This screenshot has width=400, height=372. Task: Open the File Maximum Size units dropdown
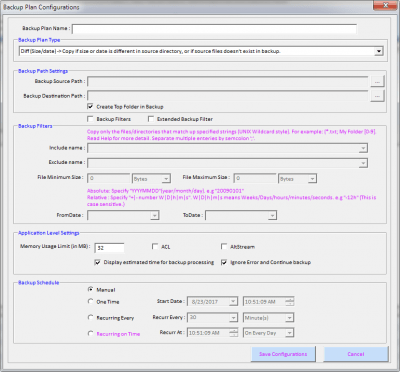tap(312, 179)
